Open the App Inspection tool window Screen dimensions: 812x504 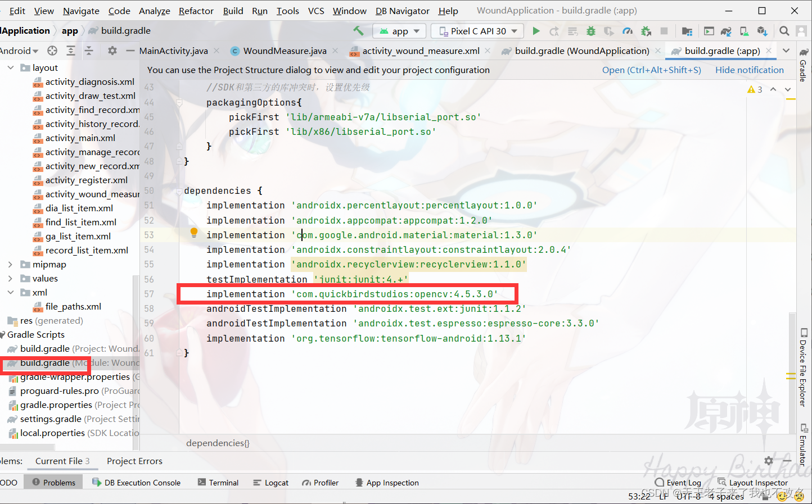tap(387, 482)
